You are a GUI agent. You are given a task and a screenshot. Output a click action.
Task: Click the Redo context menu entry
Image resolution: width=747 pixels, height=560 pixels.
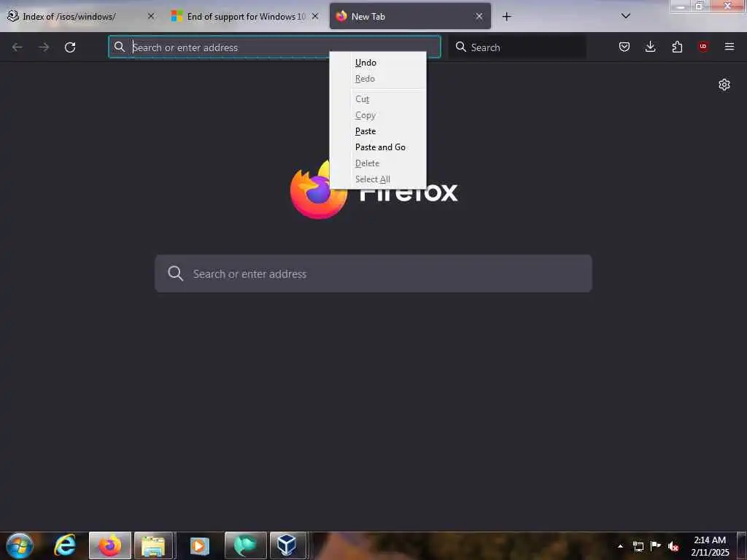click(377, 79)
